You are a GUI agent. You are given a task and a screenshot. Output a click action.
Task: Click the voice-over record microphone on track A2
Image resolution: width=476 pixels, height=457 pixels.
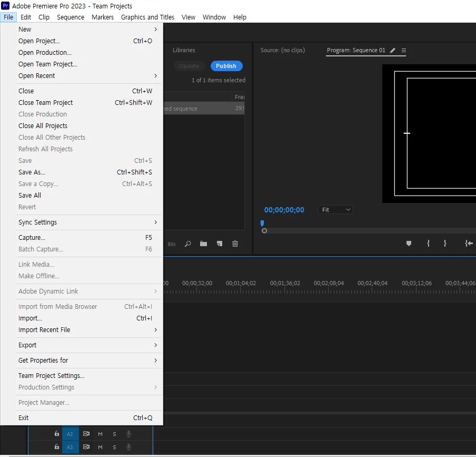tap(128, 434)
